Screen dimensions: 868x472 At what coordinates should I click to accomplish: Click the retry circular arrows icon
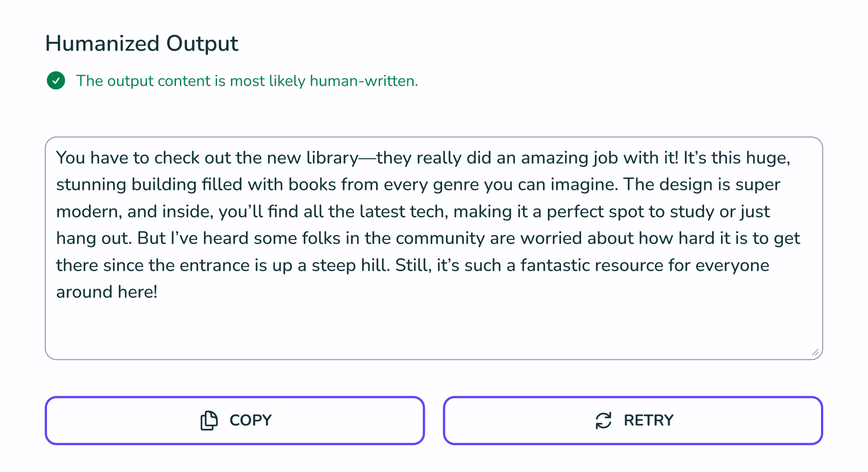[604, 421]
